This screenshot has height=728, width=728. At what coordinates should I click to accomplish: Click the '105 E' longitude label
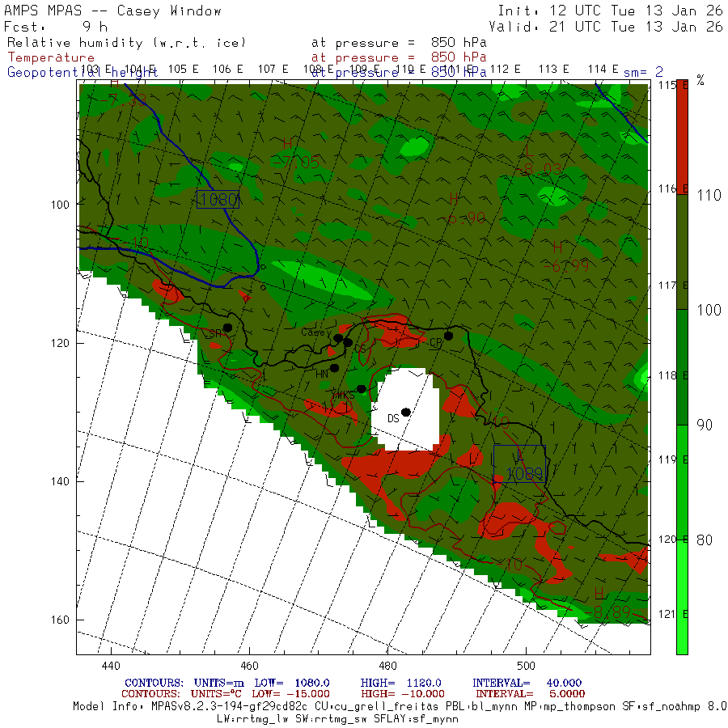click(183, 69)
